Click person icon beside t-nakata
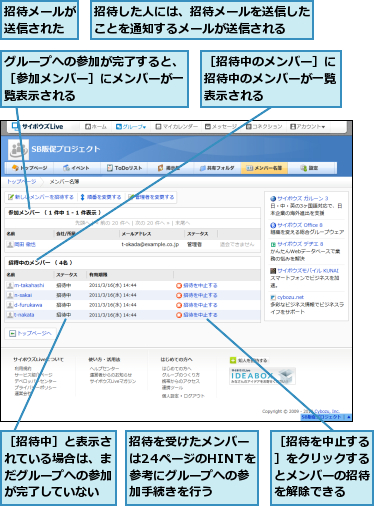Image resolution: width=374 pixels, height=506 pixels. pyautogui.click(x=10, y=315)
